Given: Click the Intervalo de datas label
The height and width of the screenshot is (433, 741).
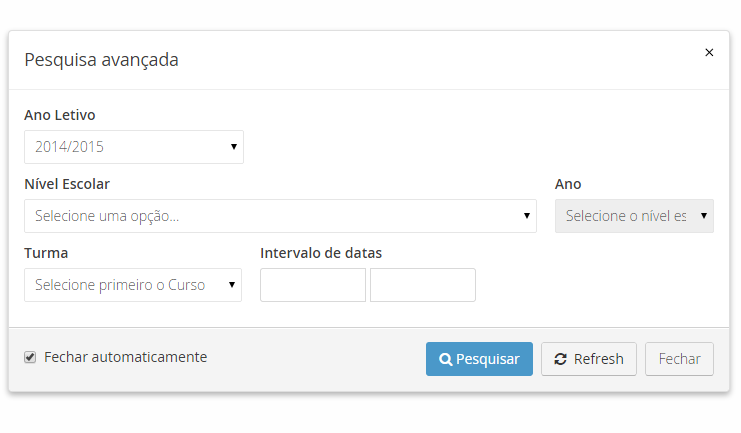Looking at the screenshot, I should click(x=321, y=253).
